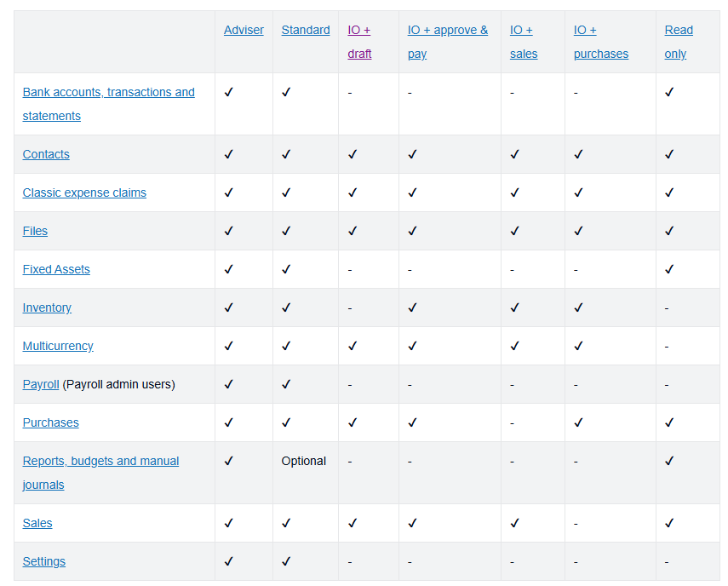Click Read only dash in Inventory row
The width and height of the screenshot is (728, 586).
tap(667, 308)
